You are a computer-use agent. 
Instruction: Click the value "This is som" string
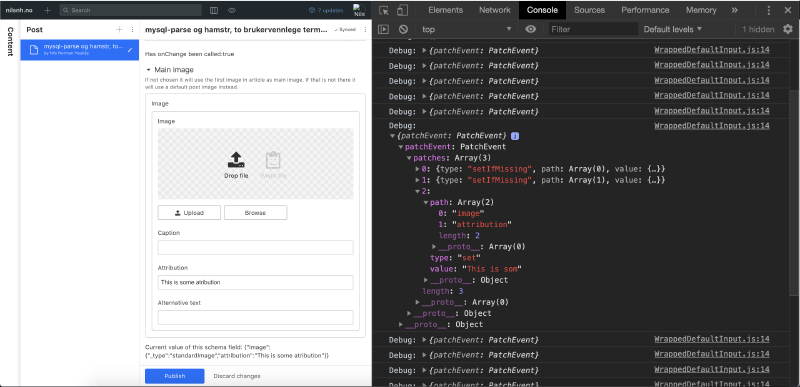point(492,269)
